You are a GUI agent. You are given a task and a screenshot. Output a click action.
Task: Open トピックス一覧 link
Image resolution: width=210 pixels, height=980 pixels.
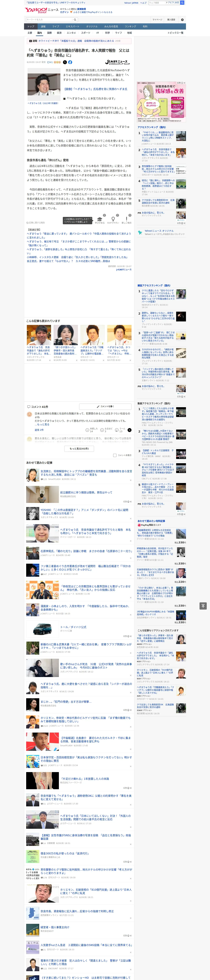[175, 33]
